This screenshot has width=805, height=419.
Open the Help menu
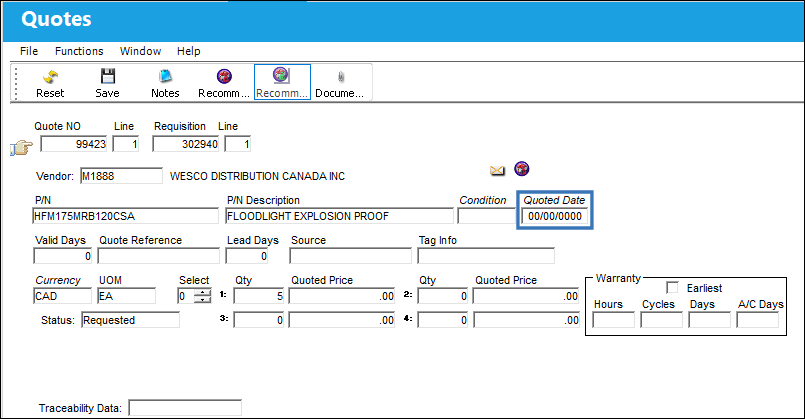(188, 51)
